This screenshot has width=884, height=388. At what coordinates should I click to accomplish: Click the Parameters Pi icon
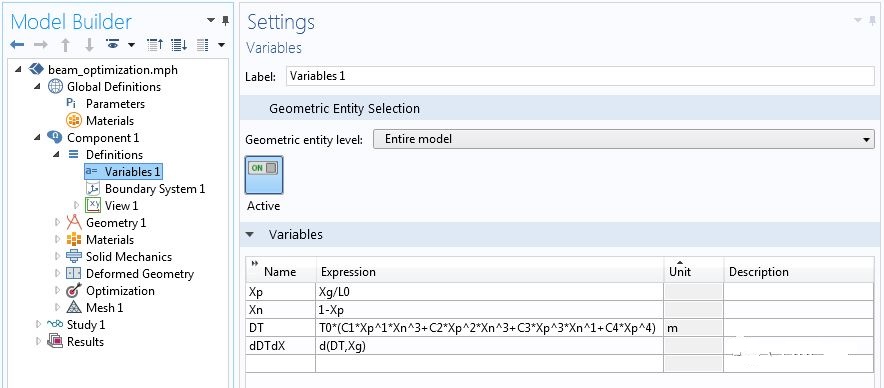pyautogui.click(x=71, y=103)
